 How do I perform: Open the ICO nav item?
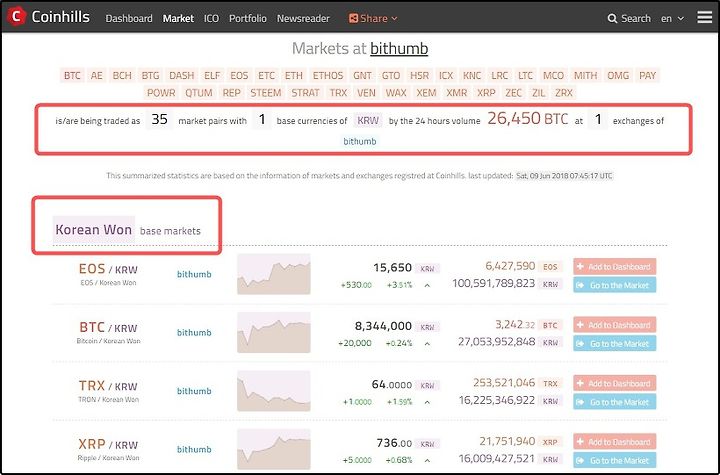(x=211, y=18)
